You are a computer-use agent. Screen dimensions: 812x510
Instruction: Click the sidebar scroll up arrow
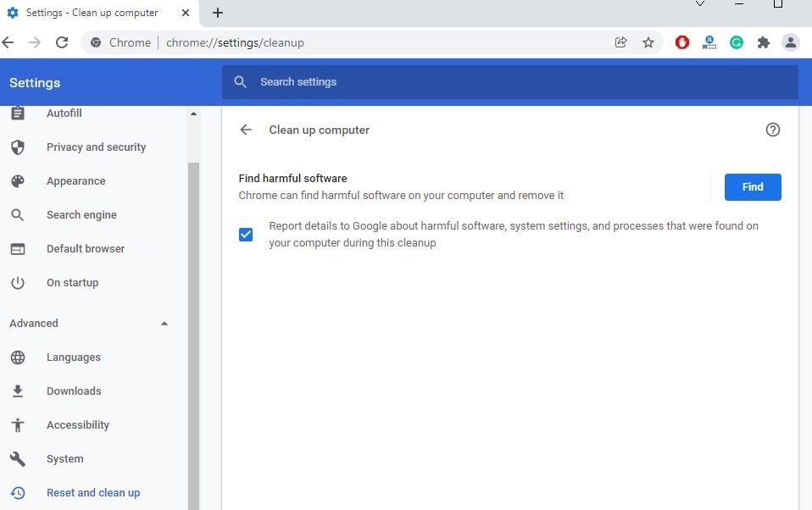193,114
